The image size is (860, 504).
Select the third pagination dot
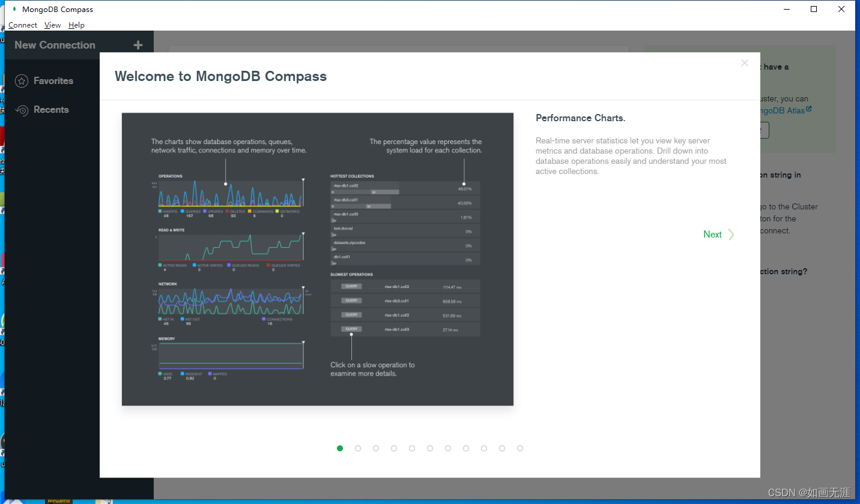coord(376,448)
